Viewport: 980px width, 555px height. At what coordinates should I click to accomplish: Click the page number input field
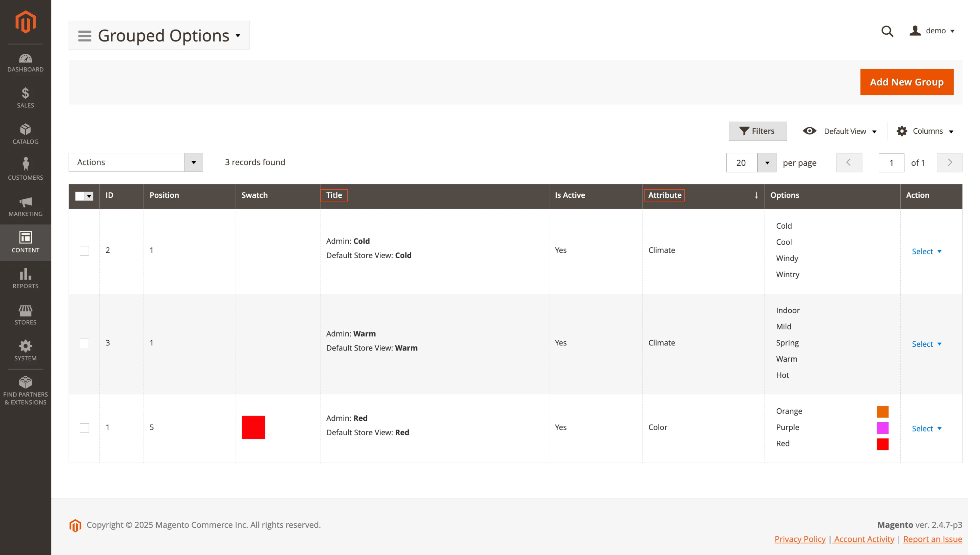pyautogui.click(x=891, y=162)
